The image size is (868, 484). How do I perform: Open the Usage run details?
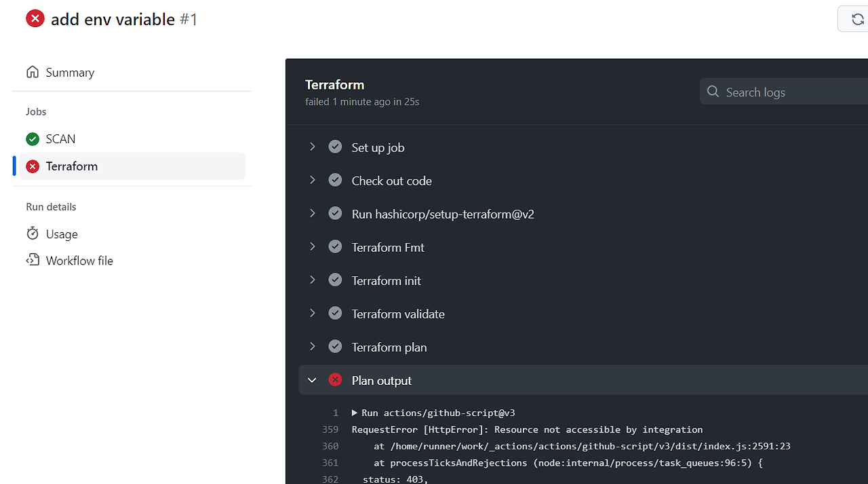[62, 234]
